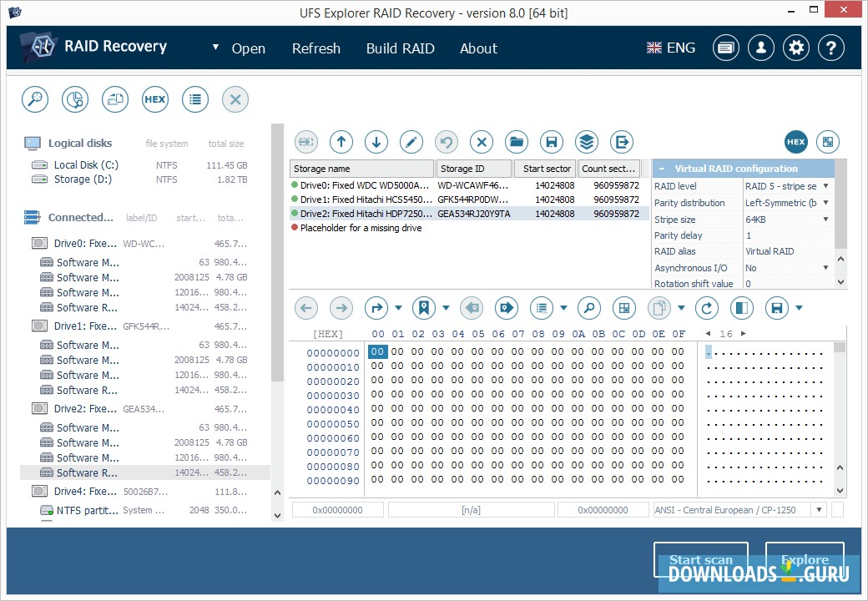
Task: Click the search magnifier icon in hex toolbar
Action: click(x=589, y=308)
